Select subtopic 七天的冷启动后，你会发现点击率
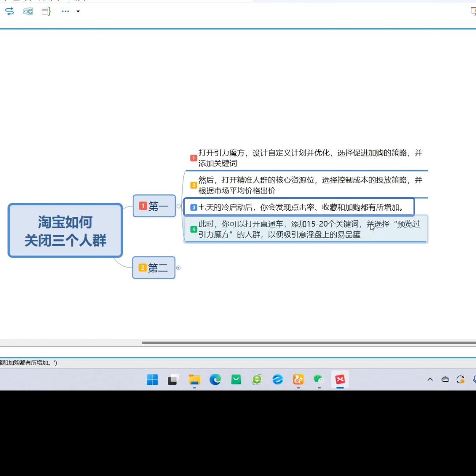Image resolution: width=476 pixels, height=476 pixels. pyautogui.click(x=299, y=207)
